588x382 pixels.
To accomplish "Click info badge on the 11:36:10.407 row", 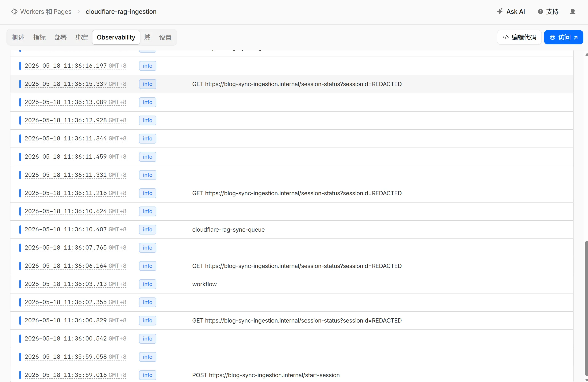I will pos(147,229).
